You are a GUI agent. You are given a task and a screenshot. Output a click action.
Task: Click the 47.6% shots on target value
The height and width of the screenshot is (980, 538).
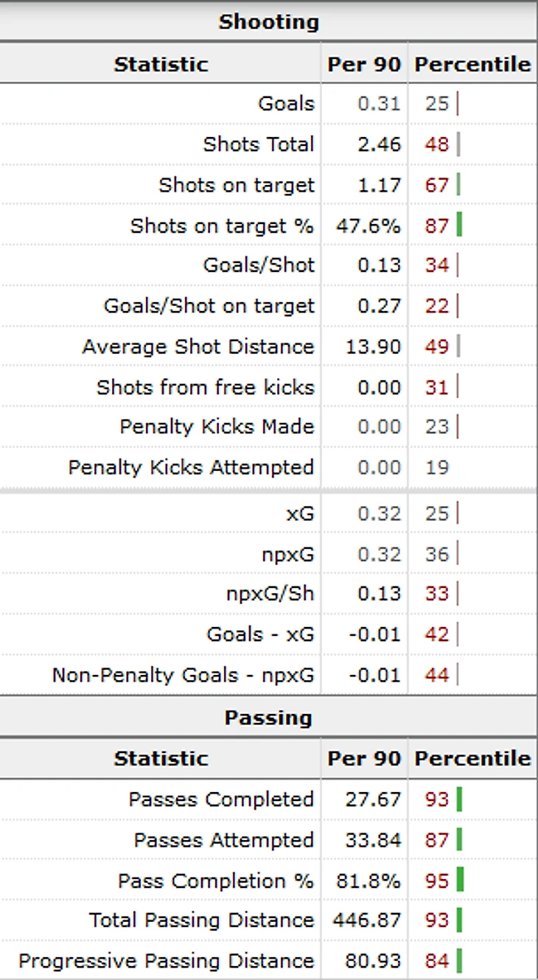tap(368, 225)
